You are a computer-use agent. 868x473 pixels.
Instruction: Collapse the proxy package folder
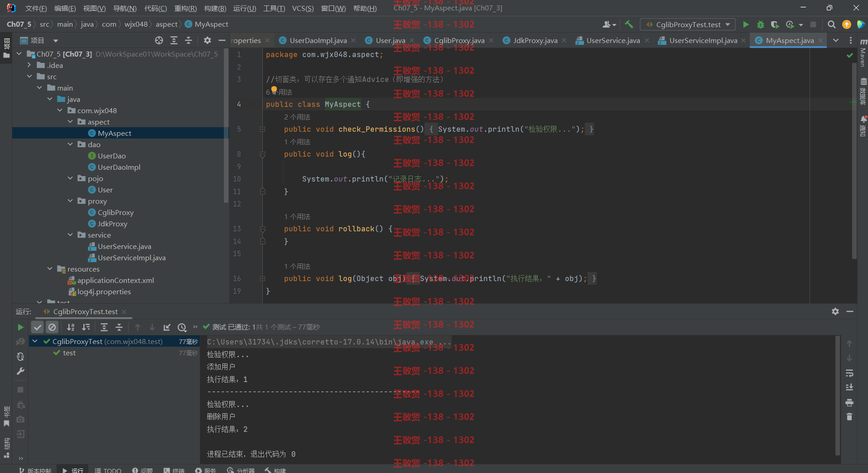tap(70, 201)
